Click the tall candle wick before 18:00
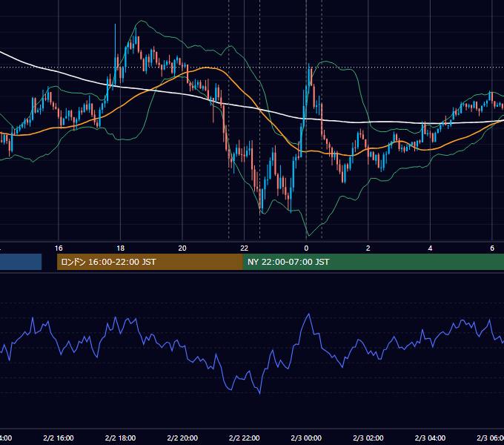The width and height of the screenshot is (504, 445). point(116,42)
